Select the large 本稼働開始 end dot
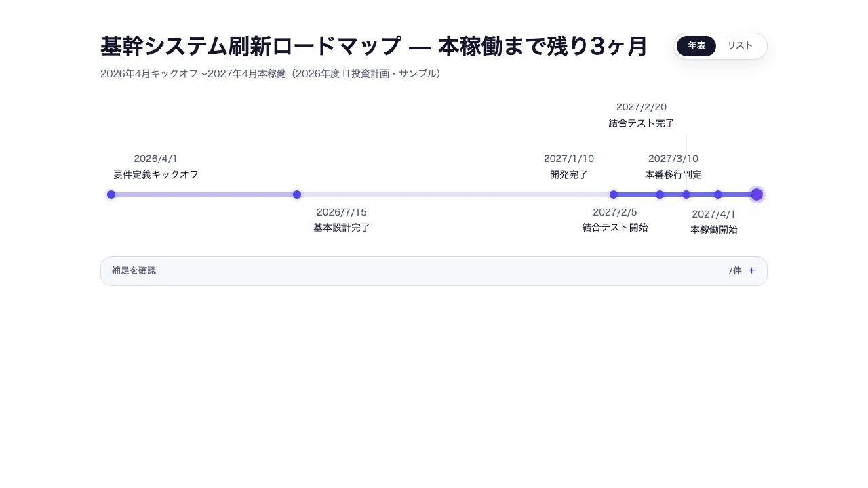This screenshot has width=868, height=488. tap(757, 195)
